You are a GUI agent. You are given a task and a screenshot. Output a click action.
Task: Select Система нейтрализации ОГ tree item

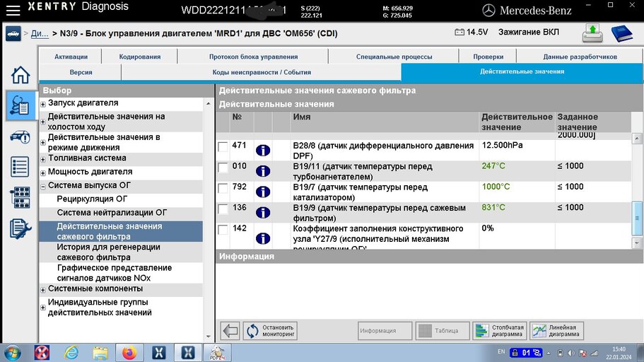click(112, 212)
